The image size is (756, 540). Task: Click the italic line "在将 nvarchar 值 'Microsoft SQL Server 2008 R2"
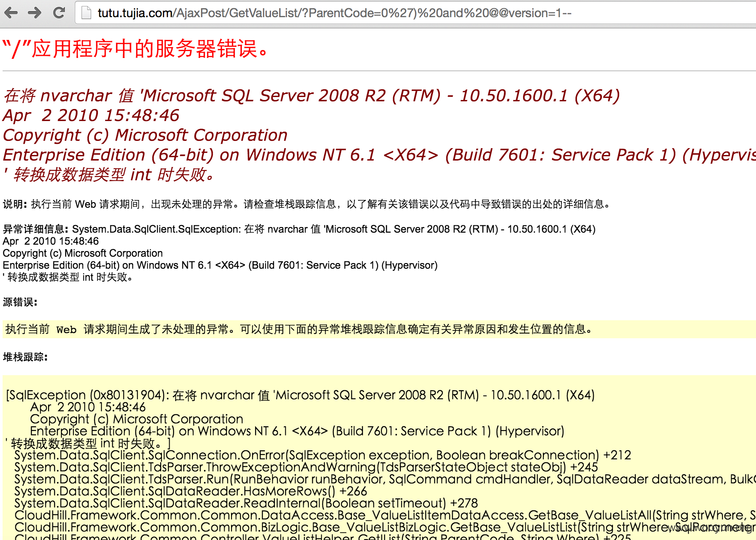311,96
